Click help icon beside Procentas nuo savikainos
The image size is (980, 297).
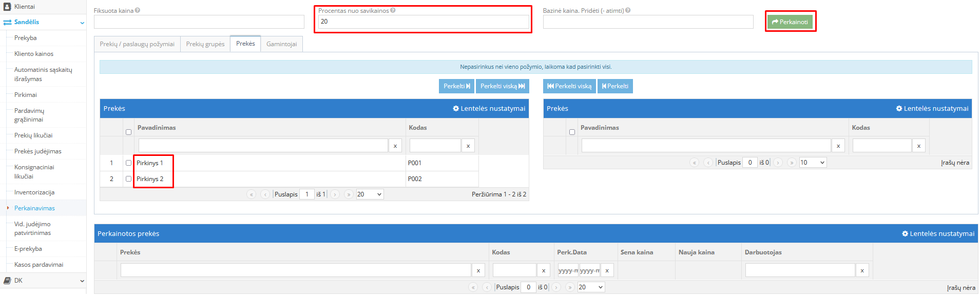point(393,10)
